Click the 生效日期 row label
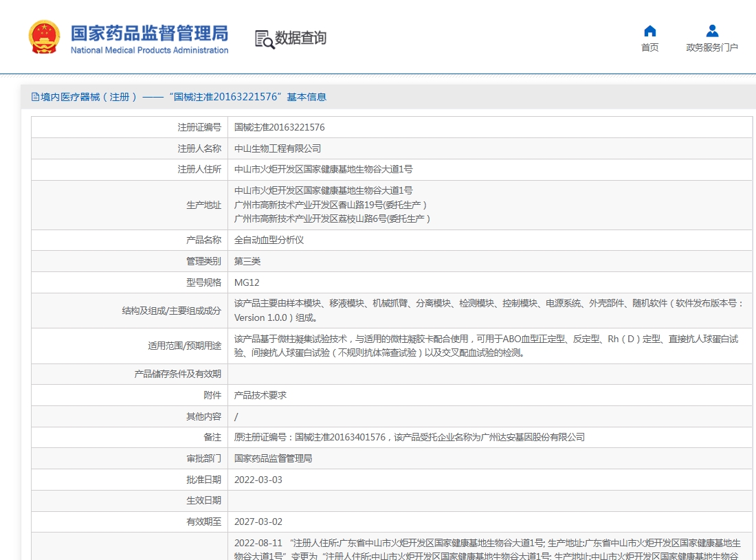Viewport: 756px width, 560px height. point(203,501)
